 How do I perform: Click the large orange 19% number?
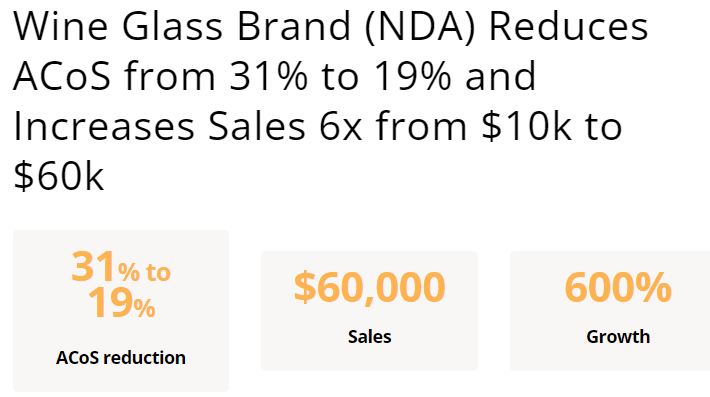(x=121, y=304)
